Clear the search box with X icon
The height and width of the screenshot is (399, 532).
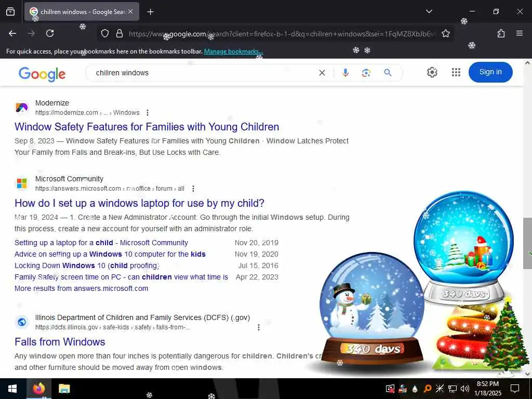coord(322,73)
